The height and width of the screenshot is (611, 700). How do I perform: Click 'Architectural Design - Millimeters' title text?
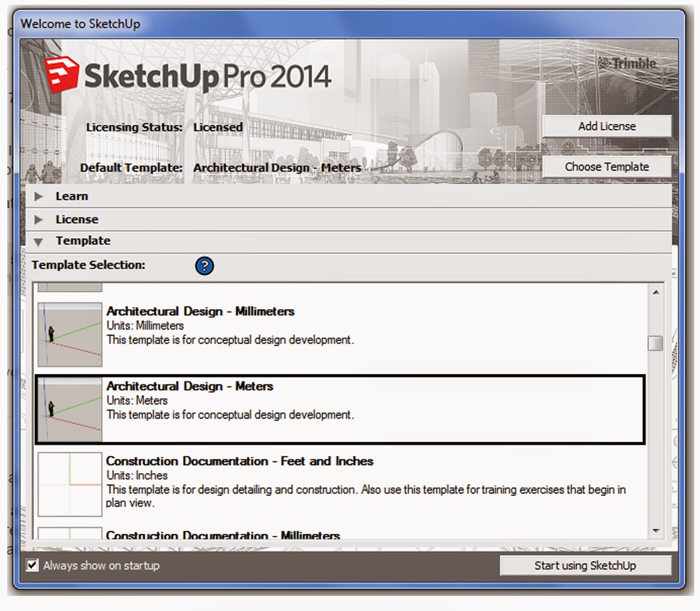click(200, 311)
